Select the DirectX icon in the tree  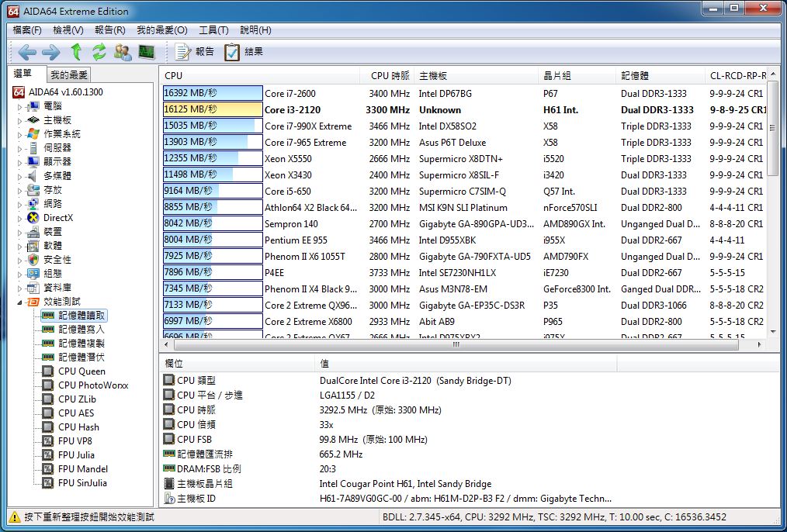[x=33, y=218]
